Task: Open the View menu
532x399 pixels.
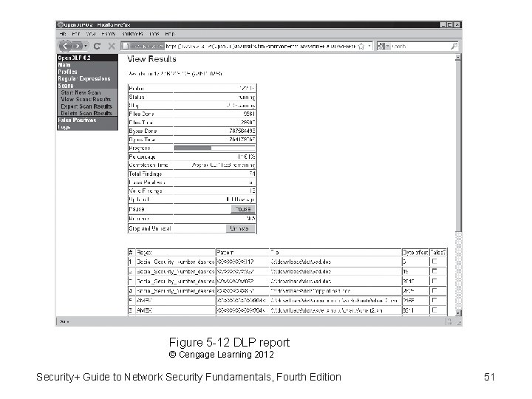Action: tap(91, 33)
